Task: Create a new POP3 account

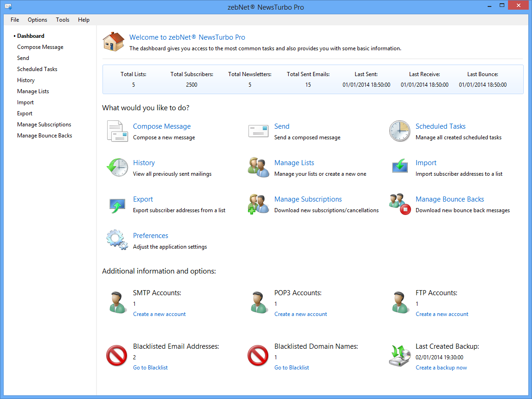Action: coord(301,314)
